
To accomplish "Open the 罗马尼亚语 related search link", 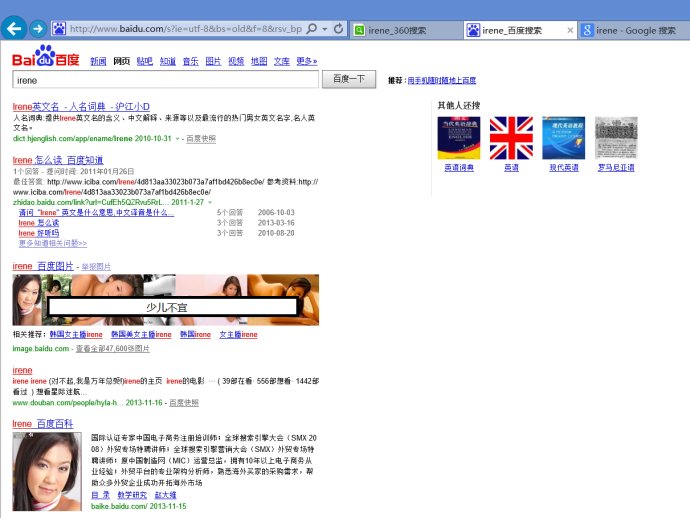I will click(616, 168).
